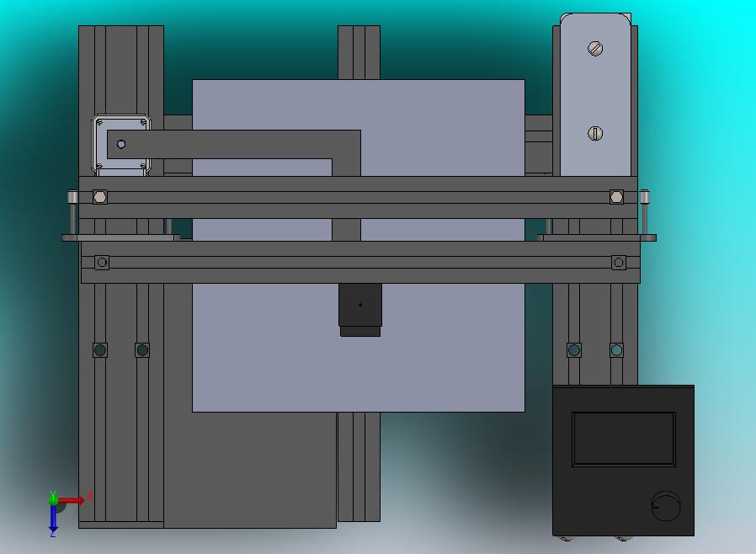Pick the dark base plate below the bed

click(250, 470)
